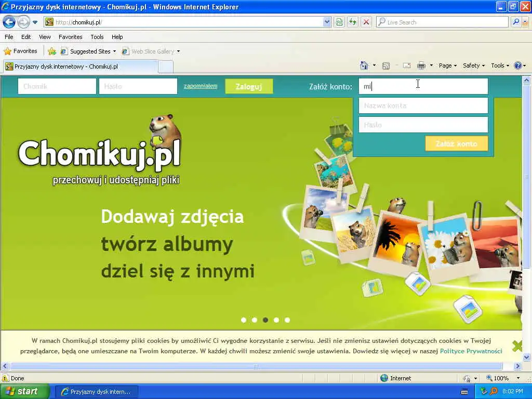This screenshot has height=399, width=532.
Task: Open the File menu
Action: tap(9, 37)
